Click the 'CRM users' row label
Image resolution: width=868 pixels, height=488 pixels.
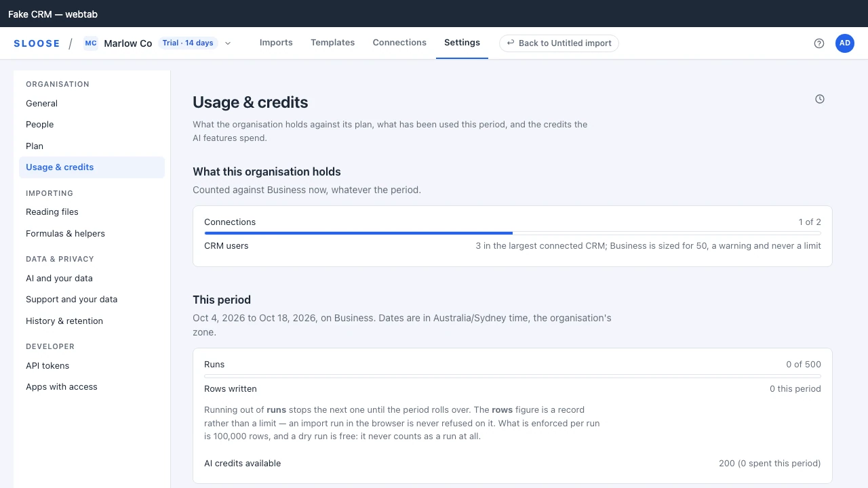(226, 246)
